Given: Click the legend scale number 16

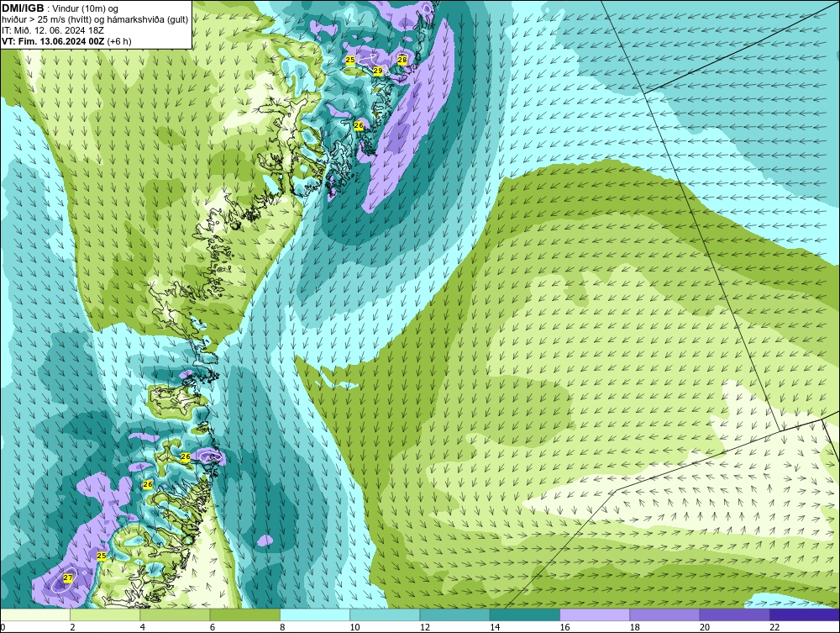Looking at the screenshot, I should [564, 627].
